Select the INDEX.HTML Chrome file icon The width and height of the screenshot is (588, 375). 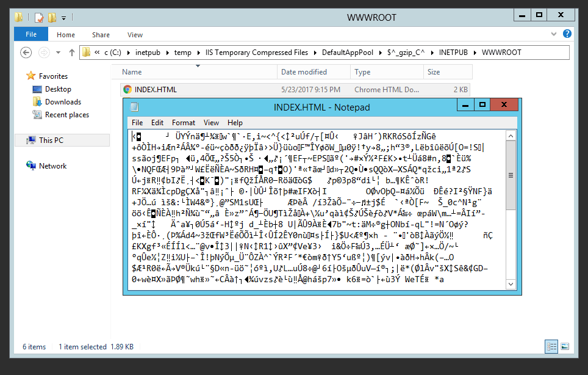[x=127, y=90]
